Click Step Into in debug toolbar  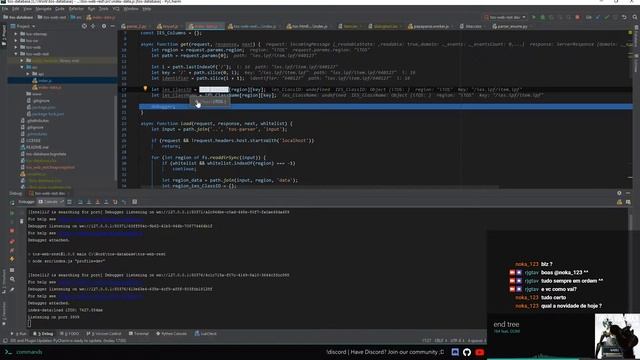[x=89, y=202]
